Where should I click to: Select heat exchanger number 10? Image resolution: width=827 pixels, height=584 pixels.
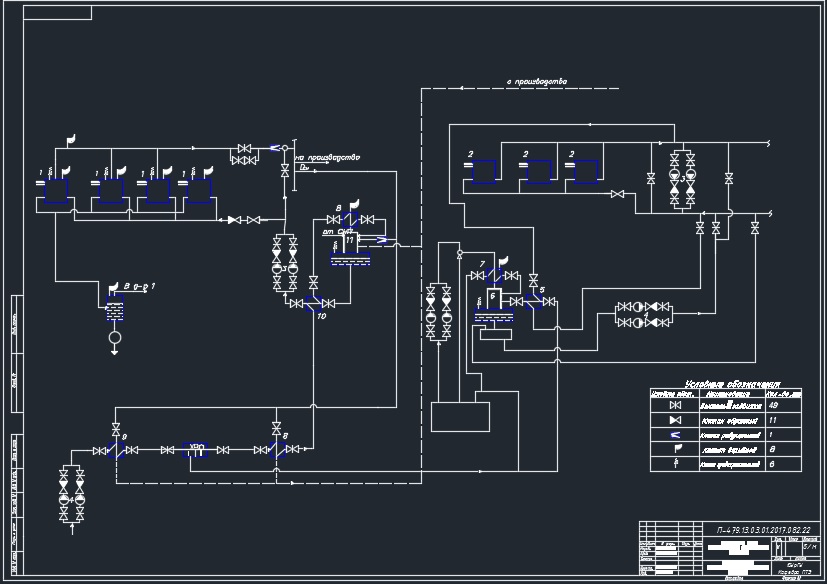pos(313,303)
